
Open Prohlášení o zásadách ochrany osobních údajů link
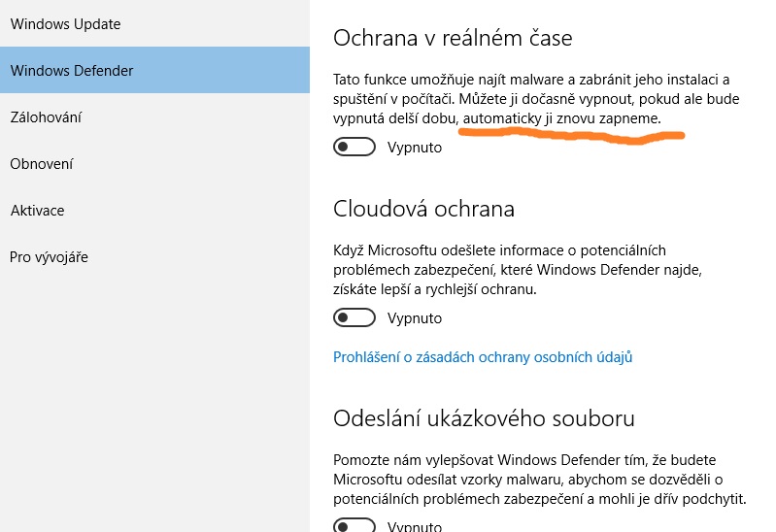pos(483,357)
